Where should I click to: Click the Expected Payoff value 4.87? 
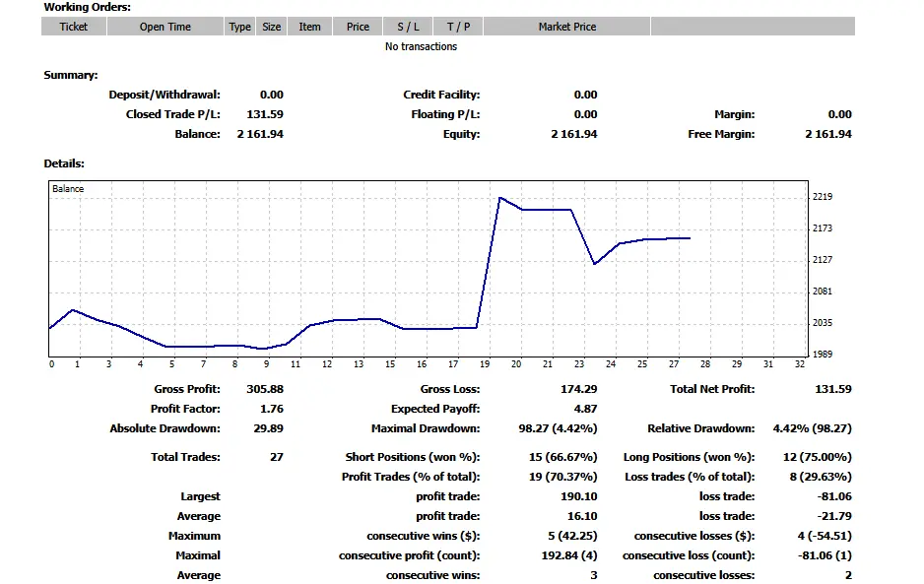pyautogui.click(x=585, y=409)
